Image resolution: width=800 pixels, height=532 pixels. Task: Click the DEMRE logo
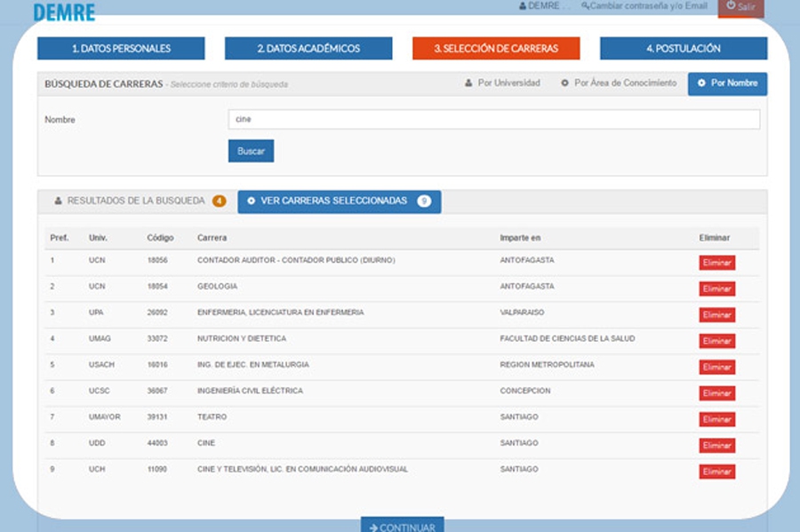tap(64, 12)
